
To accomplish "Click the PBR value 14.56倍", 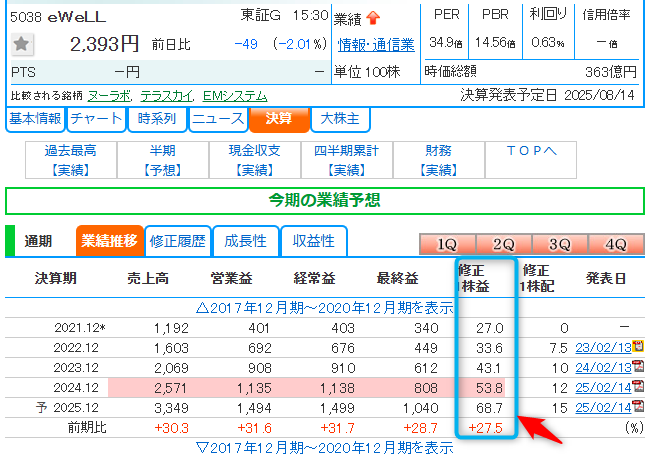I will [x=495, y=42].
